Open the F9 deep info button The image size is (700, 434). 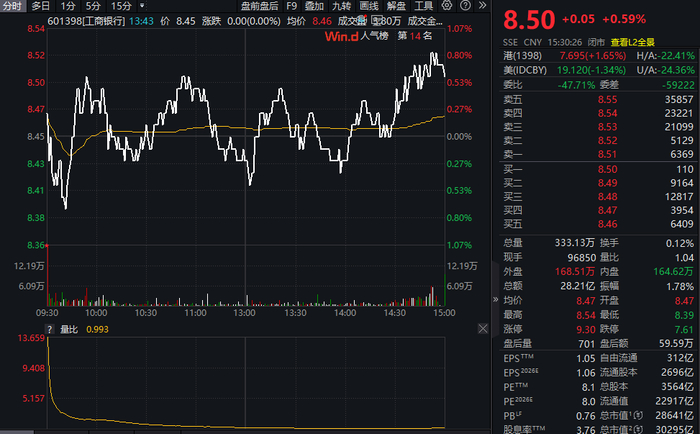(x=292, y=6)
